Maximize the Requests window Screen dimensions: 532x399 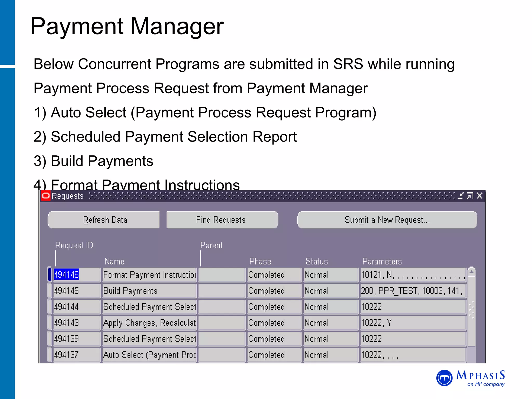pos(470,196)
